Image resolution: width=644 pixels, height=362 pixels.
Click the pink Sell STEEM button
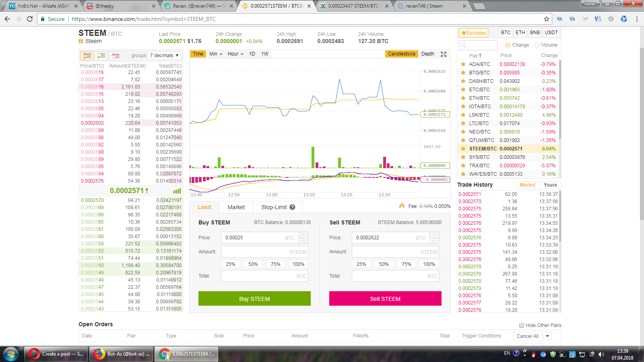click(385, 298)
